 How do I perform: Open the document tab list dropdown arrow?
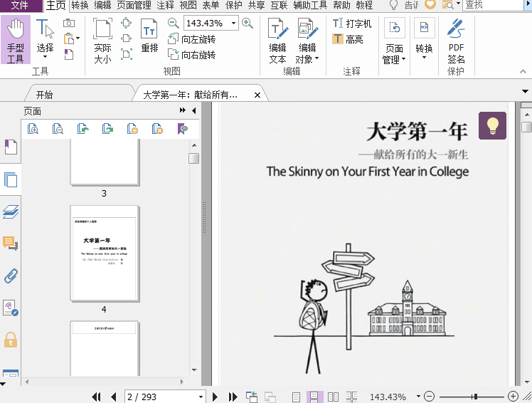pyautogui.click(x=525, y=91)
